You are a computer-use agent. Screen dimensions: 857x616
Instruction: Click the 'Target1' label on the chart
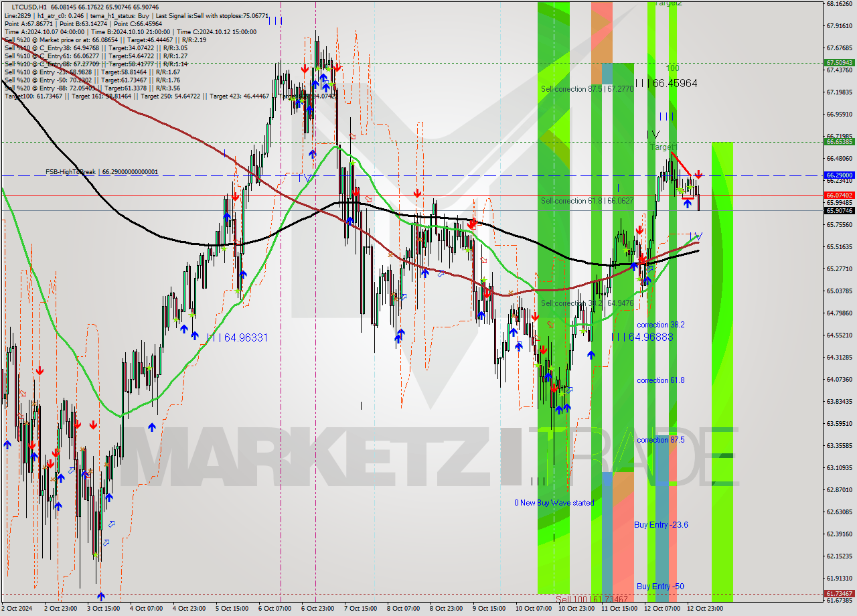[x=664, y=147]
